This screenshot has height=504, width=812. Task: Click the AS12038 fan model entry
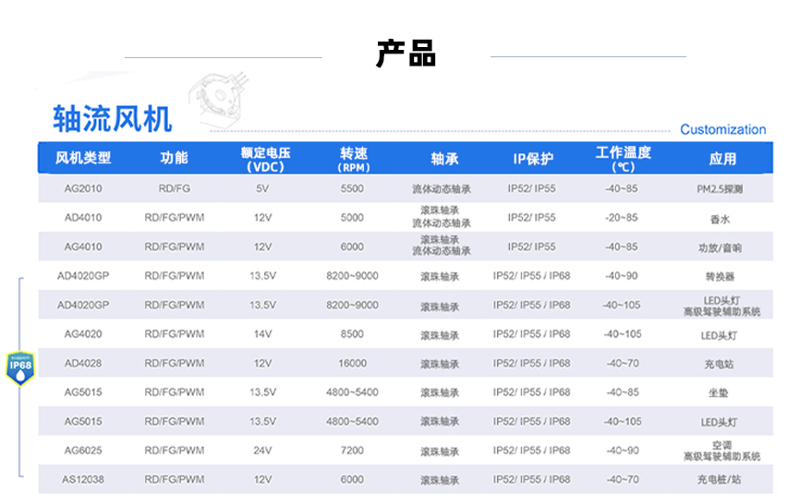[x=83, y=480]
